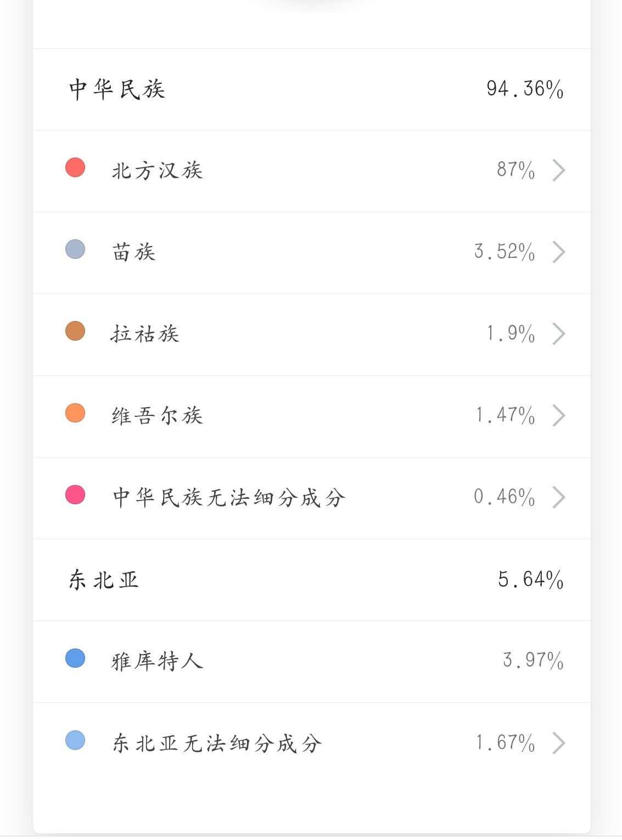Open 苗族 details via its chevron
The height and width of the screenshot is (840, 622).
[x=559, y=252]
